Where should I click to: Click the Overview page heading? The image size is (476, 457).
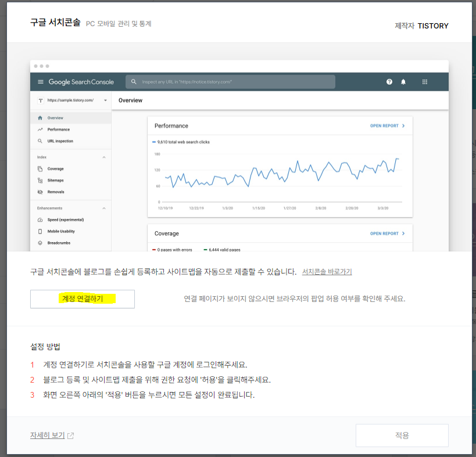click(130, 100)
